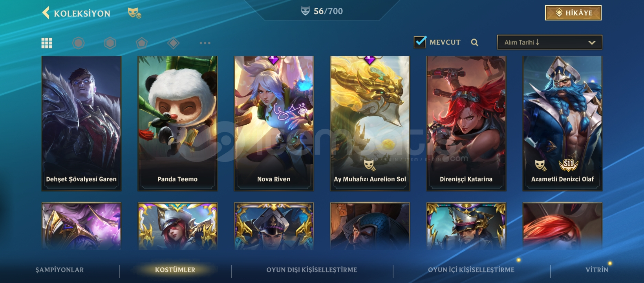644x283 pixels.
Task: Go back using the Koleksiyon arrow
Action: (x=46, y=13)
